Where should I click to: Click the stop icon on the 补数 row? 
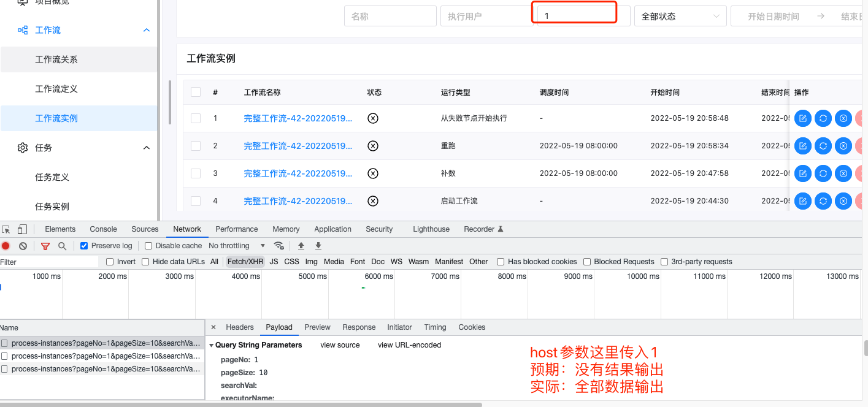(x=843, y=173)
